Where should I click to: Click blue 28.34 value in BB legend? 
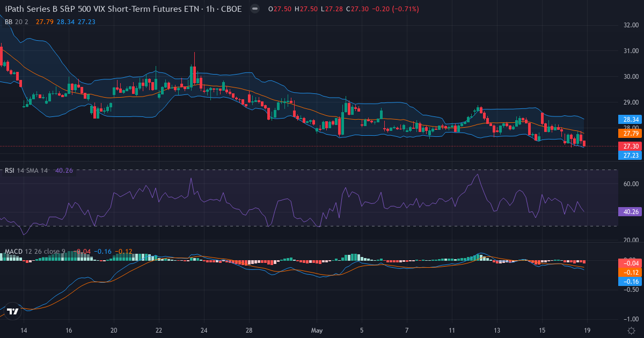pos(65,21)
